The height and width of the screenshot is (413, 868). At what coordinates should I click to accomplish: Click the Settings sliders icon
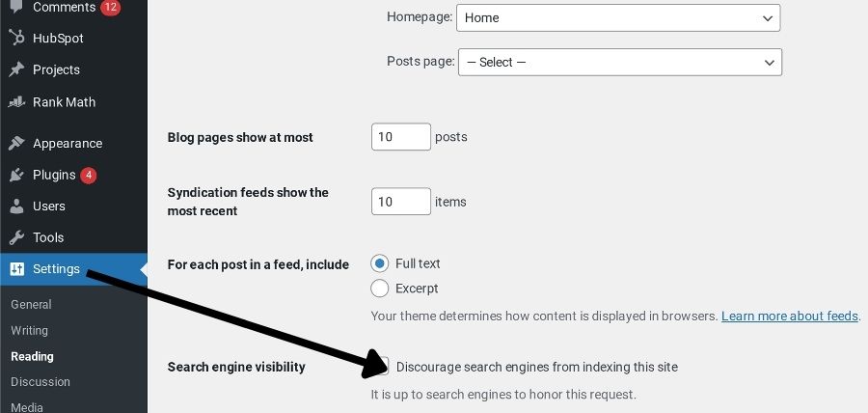[x=17, y=269]
